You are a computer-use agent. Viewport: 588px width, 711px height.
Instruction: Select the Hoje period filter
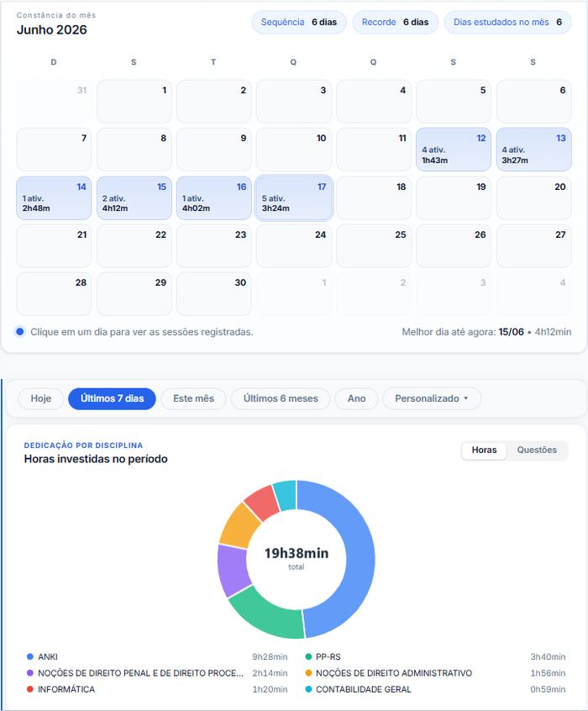41,398
